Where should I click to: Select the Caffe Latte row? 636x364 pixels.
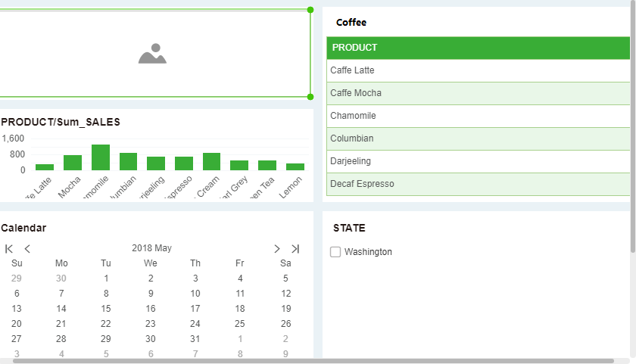pyautogui.click(x=478, y=70)
